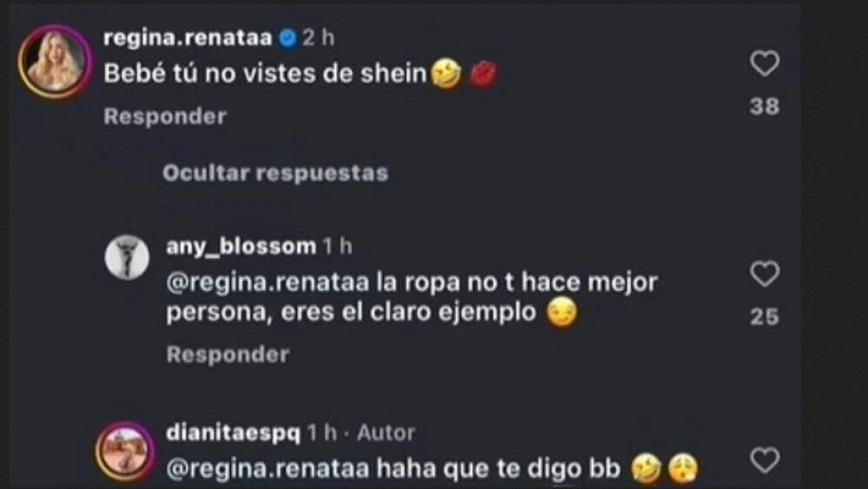Screen dimensions: 868x489
Task: Like regina.renataa's comment with heart icon
Action: pyautogui.click(x=765, y=63)
